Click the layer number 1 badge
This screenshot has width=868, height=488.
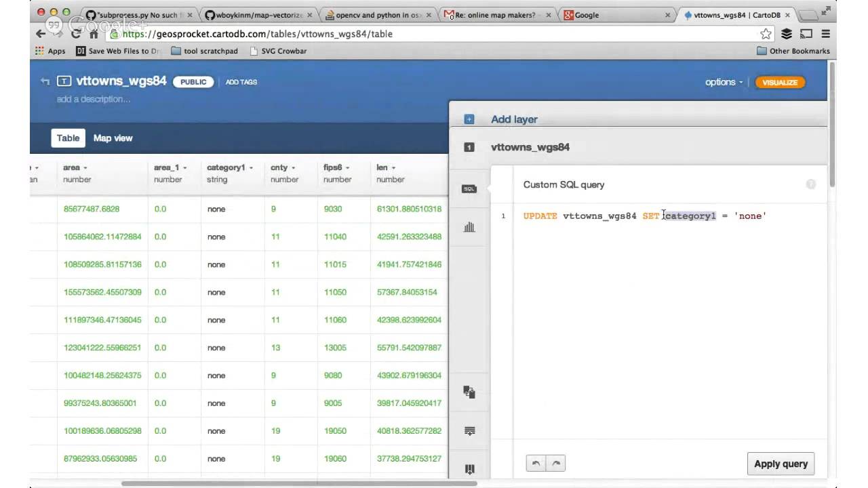[469, 147]
